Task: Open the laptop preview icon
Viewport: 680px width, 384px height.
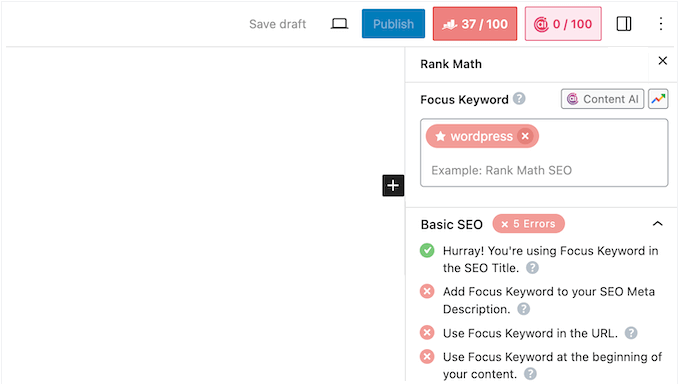Action: (x=339, y=24)
